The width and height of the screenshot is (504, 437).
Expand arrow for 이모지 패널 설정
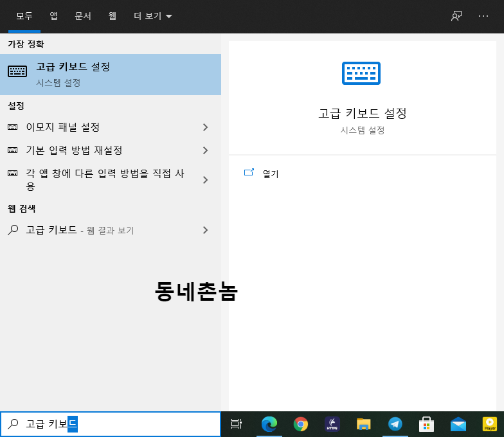coord(206,127)
